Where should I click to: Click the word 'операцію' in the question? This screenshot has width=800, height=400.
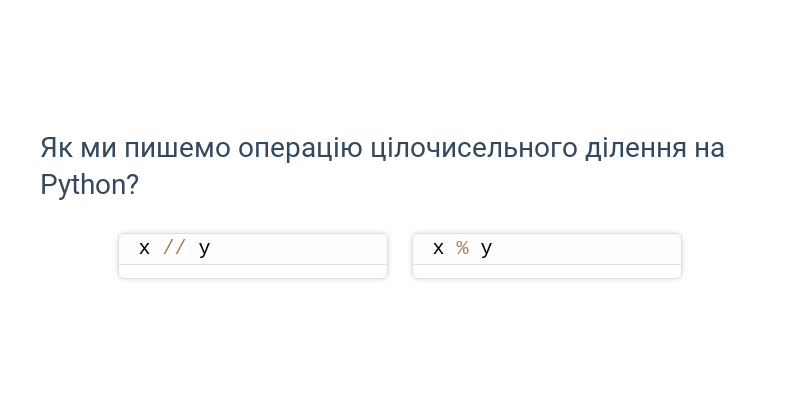[301, 148]
